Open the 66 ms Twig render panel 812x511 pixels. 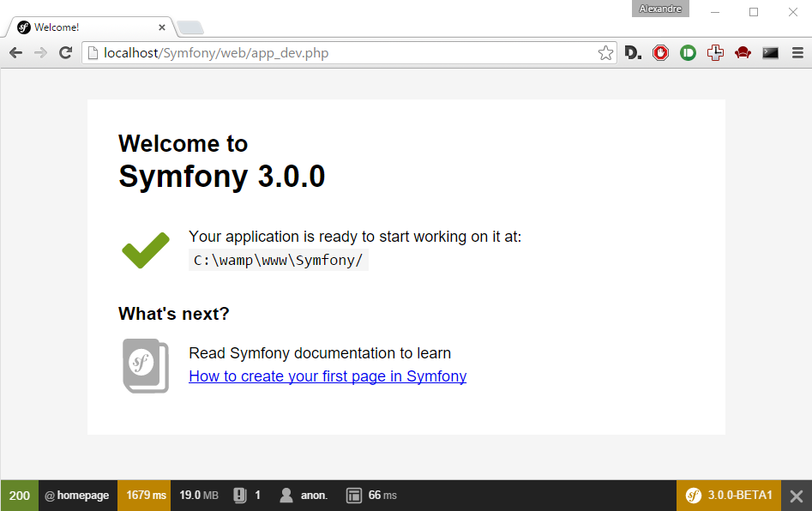pos(371,496)
